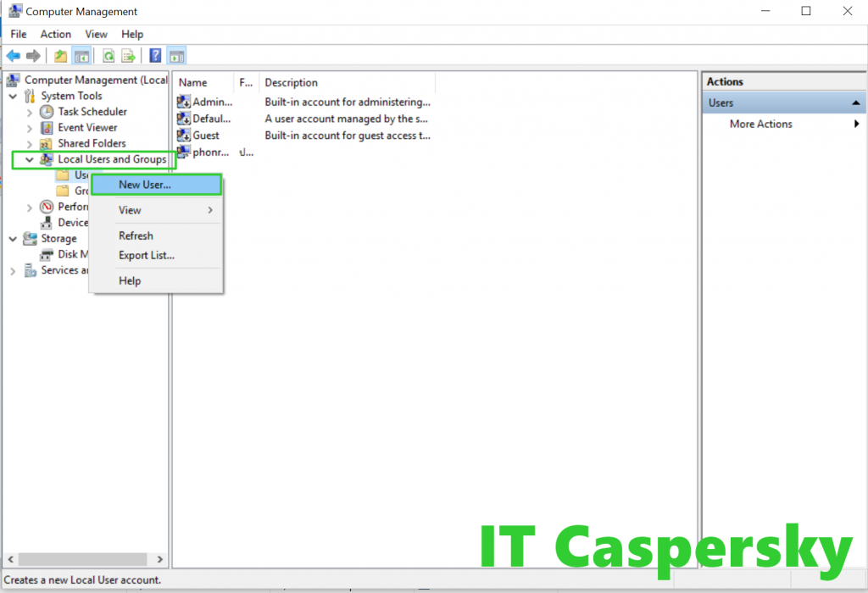Click the F... column header
This screenshot has height=593, width=868.
pyautogui.click(x=247, y=82)
